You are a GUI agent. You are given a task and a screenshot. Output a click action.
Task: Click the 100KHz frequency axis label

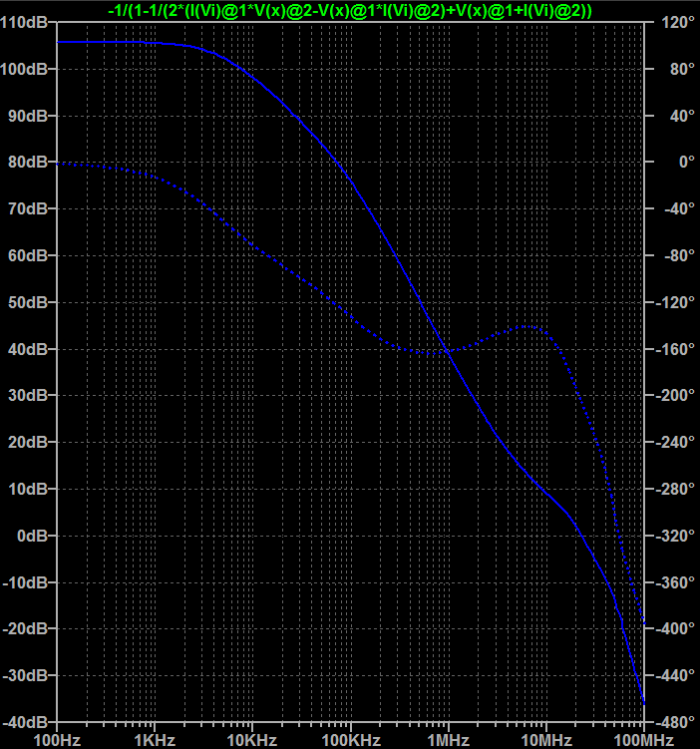(x=351, y=740)
